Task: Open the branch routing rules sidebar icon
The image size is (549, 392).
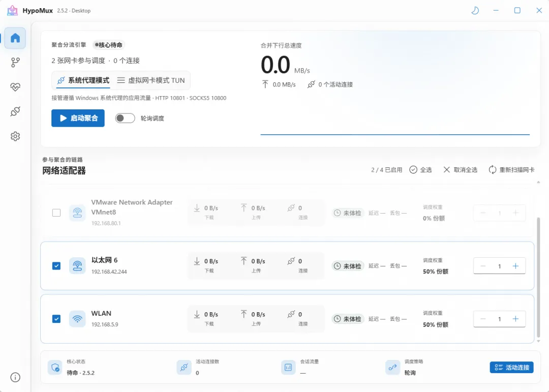Action: coord(15,63)
